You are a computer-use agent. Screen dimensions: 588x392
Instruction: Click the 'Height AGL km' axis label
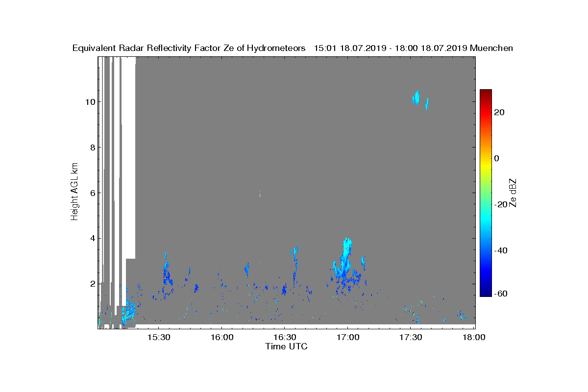point(74,193)
